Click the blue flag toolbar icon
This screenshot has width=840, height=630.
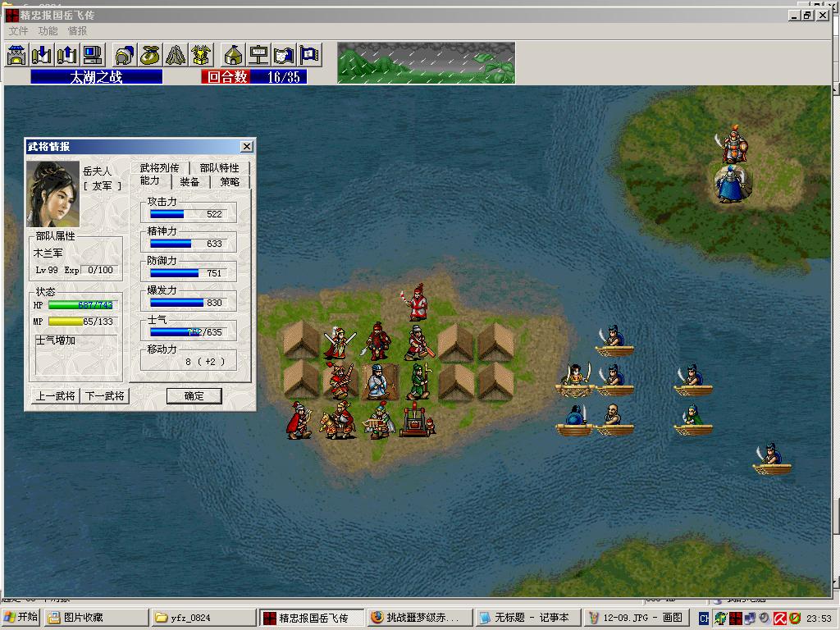coord(309,55)
